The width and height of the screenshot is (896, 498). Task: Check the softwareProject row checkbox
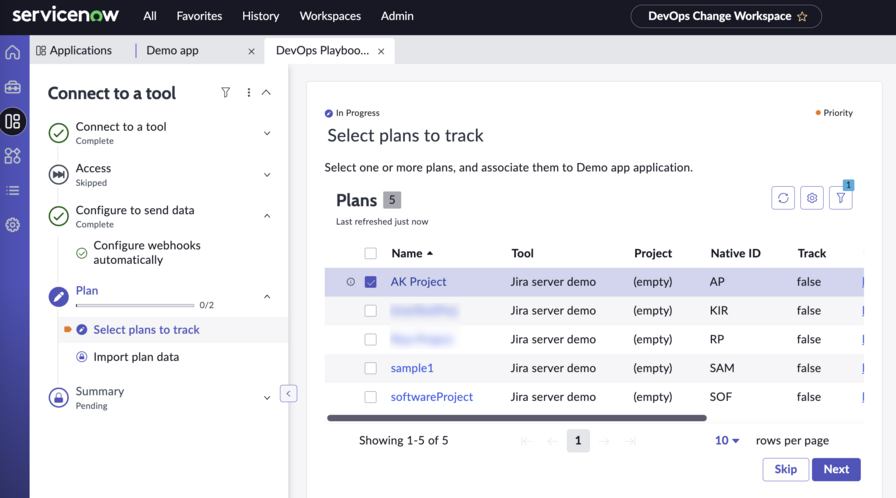pyautogui.click(x=371, y=397)
